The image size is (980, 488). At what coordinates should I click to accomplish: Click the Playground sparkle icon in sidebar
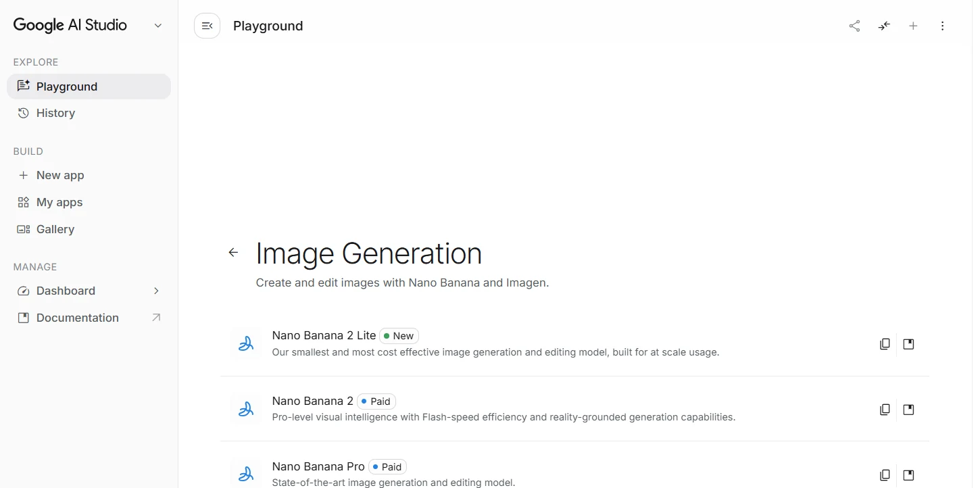24,86
